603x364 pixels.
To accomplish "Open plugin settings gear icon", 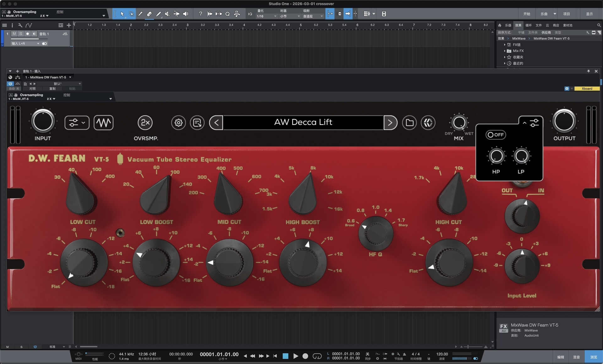I will (x=178, y=123).
